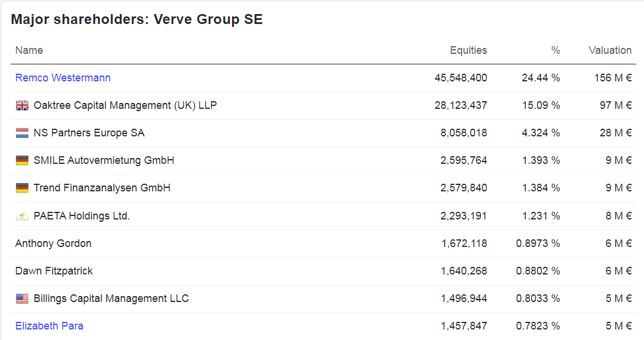The width and height of the screenshot is (644, 340).
Task: Click the PAETA Holdings Ltd. name
Action: [x=82, y=216]
